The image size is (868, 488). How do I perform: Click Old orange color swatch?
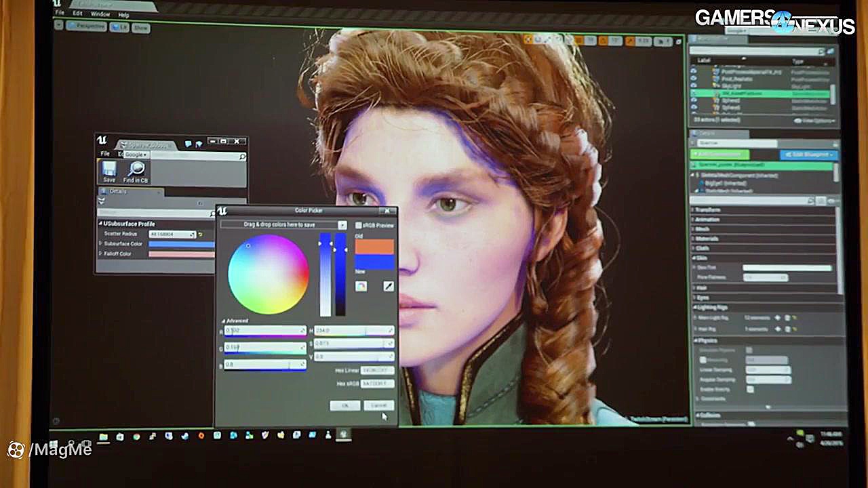pyautogui.click(x=374, y=247)
